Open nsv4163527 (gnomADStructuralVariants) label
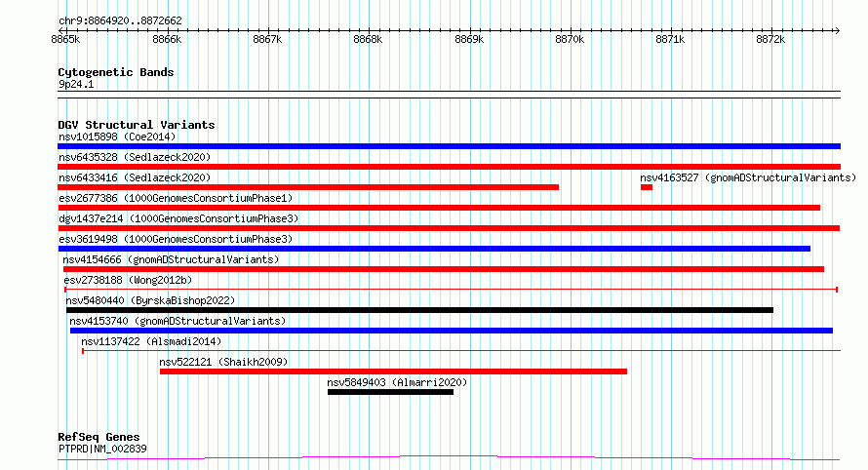868x470 pixels. pyautogui.click(x=748, y=177)
